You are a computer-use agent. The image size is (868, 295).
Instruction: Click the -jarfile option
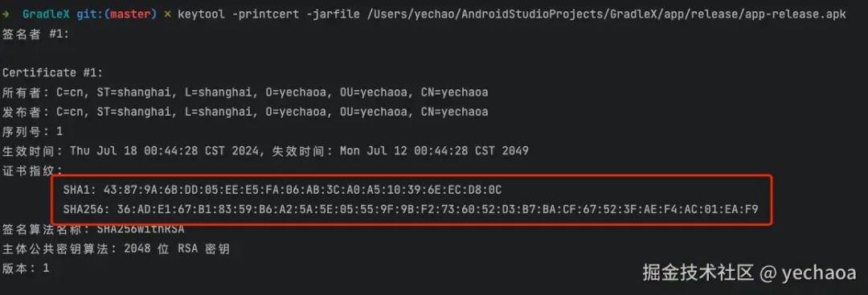tap(333, 14)
